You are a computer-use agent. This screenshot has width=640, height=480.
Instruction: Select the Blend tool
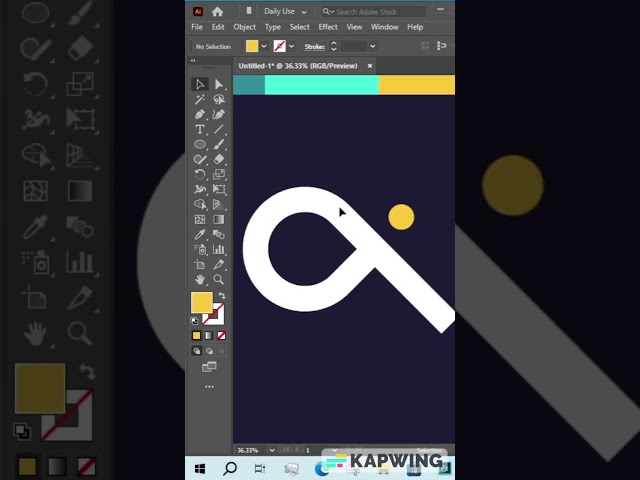219,235
